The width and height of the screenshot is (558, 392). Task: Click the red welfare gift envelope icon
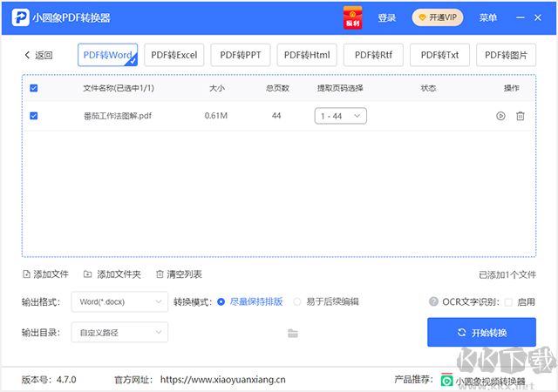point(353,17)
